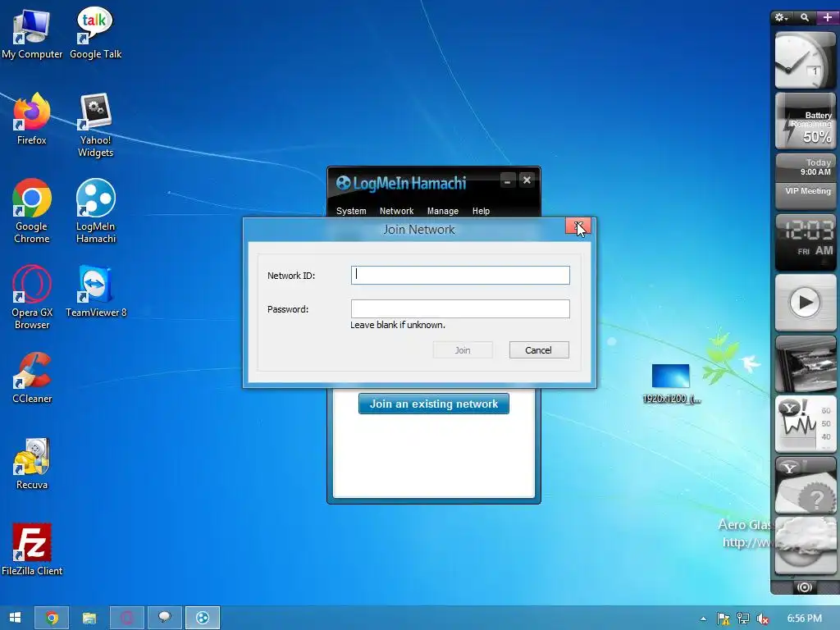The image size is (840, 630).
Task: Click the digital clock 12:03 widget
Action: [806, 242]
